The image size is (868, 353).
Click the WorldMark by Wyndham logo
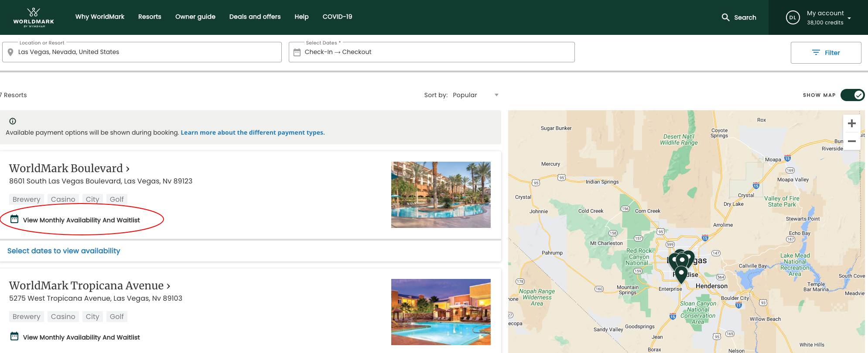pyautogui.click(x=34, y=17)
